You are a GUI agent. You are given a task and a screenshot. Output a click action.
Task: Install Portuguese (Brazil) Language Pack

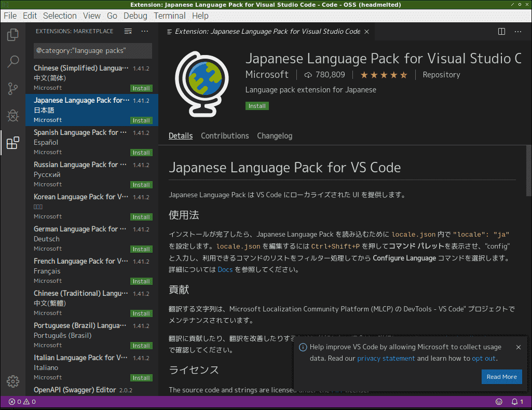(141, 346)
